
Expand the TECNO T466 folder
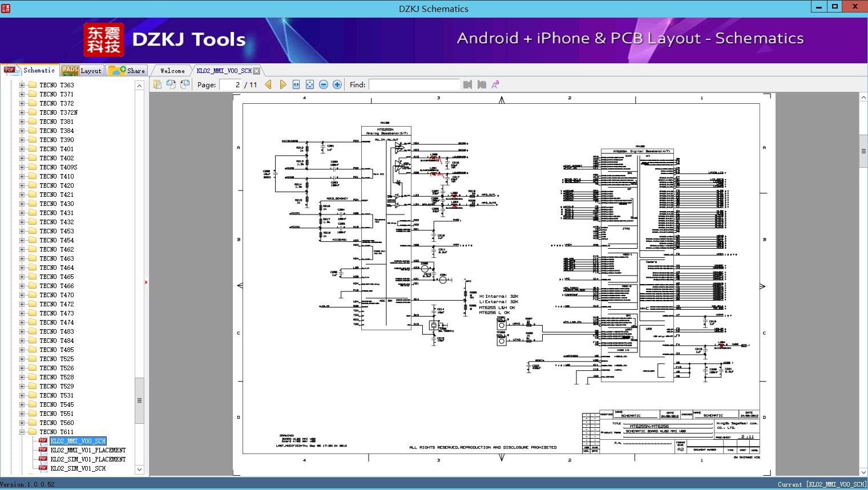click(x=22, y=286)
